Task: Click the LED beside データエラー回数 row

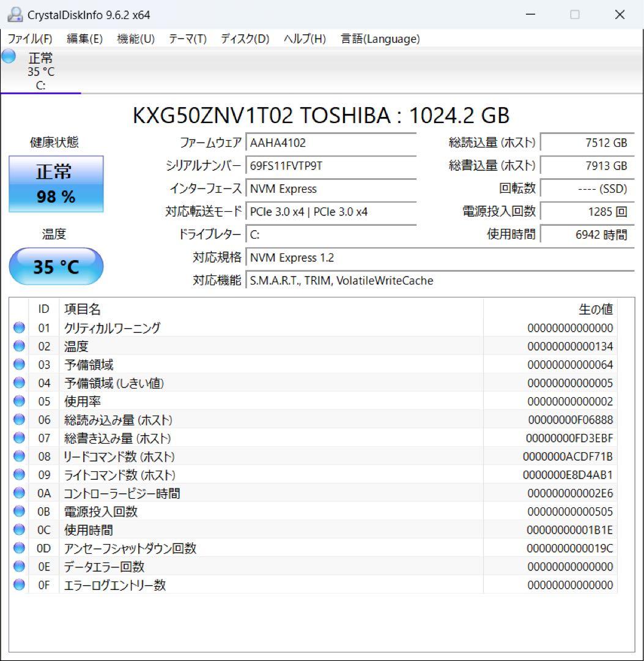Action: pyautogui.click(x=18, y=566)
